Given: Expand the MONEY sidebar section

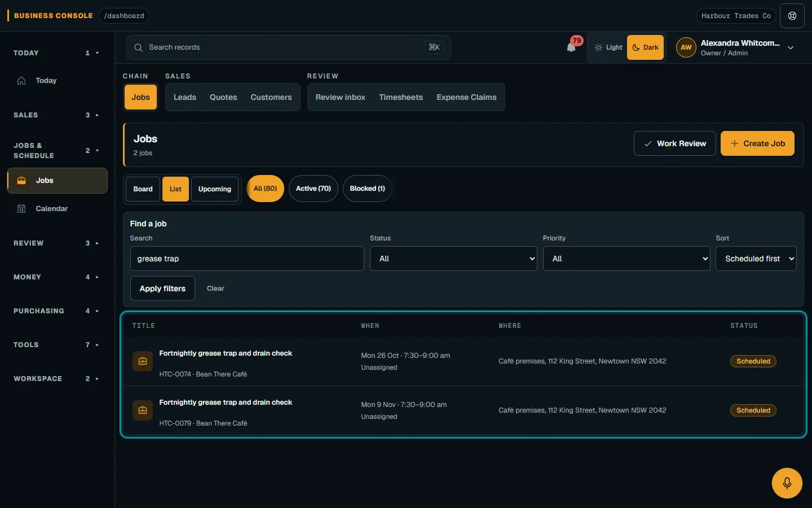Looking at the screenshot, I should point(56,277).
